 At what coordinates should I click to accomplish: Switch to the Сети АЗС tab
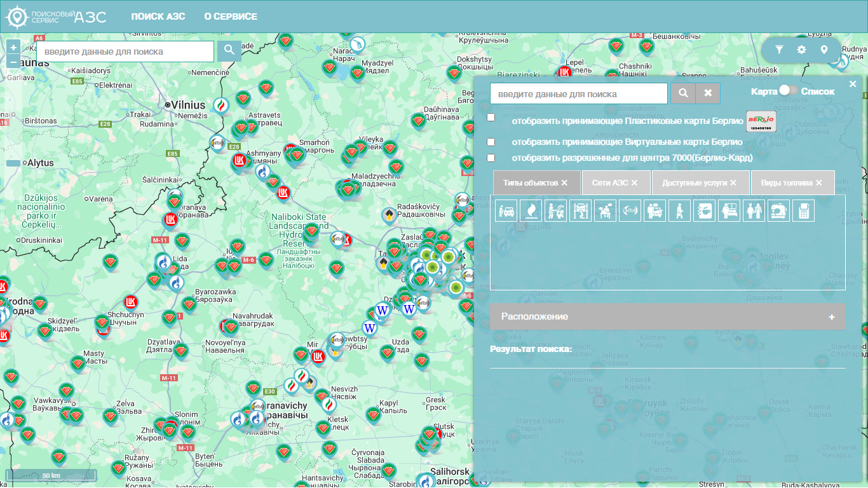click(616, 182)
